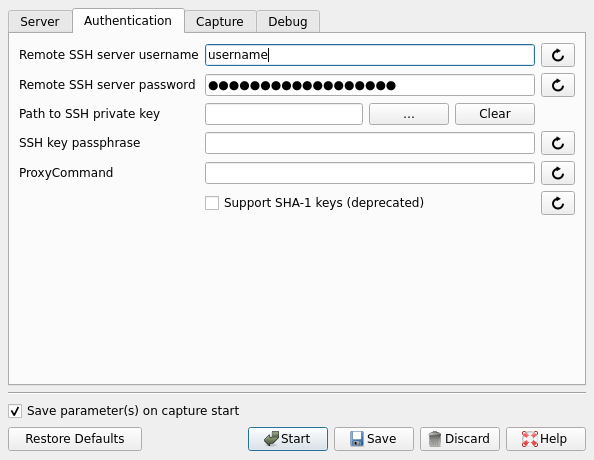Focus the SSH key passphrase field
The width and height of the screenshot is (594, 460).
coord(370,143)
